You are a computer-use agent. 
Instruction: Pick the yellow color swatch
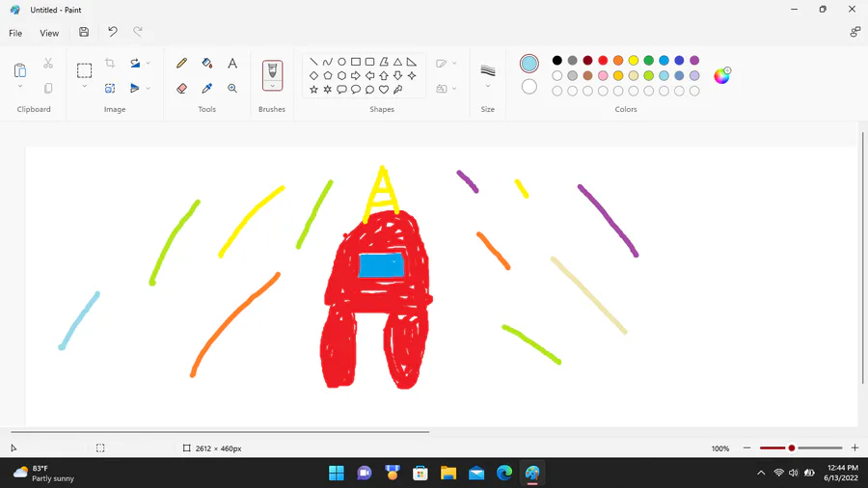click(x=634, y=61)
